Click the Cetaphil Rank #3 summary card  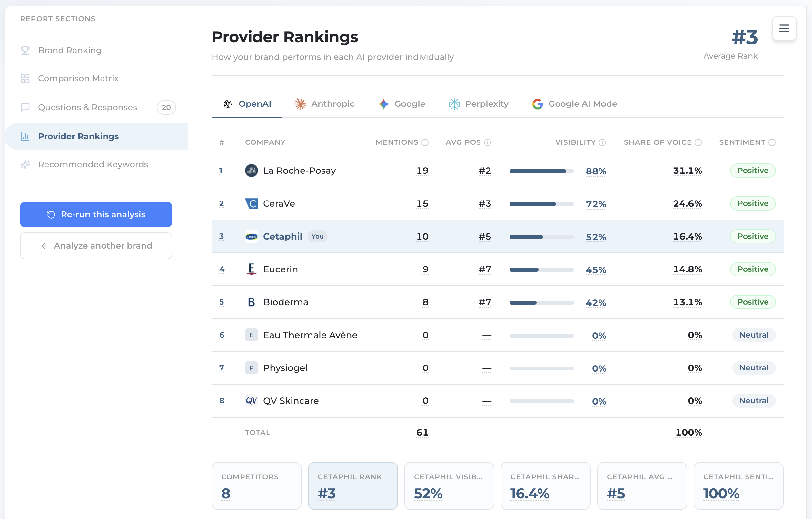click(x=353, y=486)
